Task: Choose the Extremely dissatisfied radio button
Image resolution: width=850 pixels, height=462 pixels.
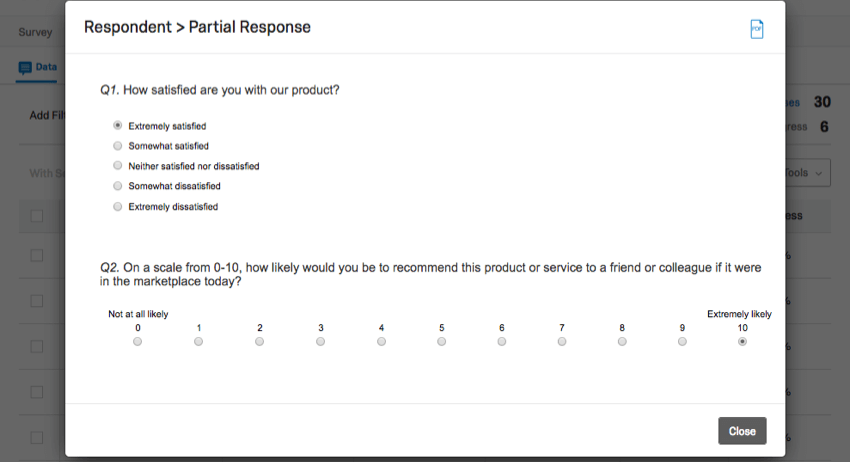Action: pos(118,207)
